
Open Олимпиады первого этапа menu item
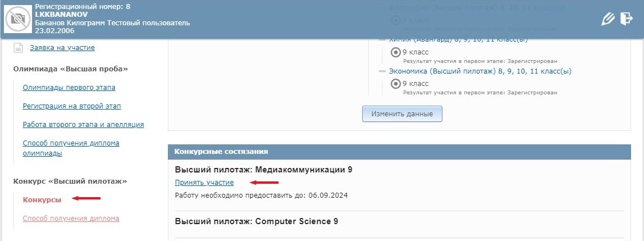[69, 88]
